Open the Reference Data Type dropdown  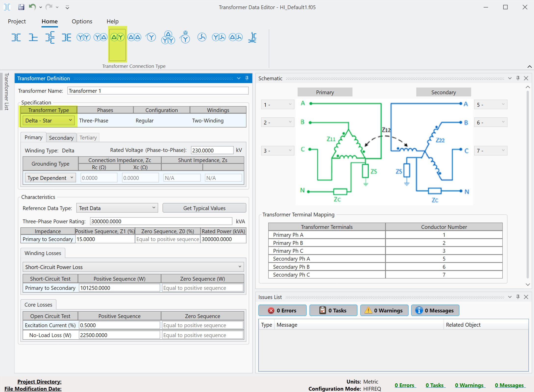[117, 208]
